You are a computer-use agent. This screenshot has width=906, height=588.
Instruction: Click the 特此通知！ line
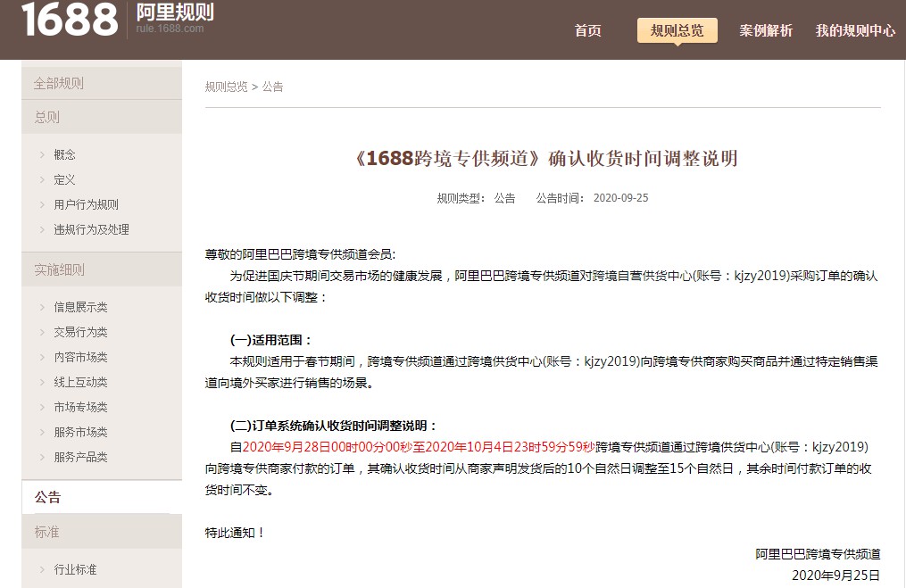pyautogui.click(x=235, y=533)
